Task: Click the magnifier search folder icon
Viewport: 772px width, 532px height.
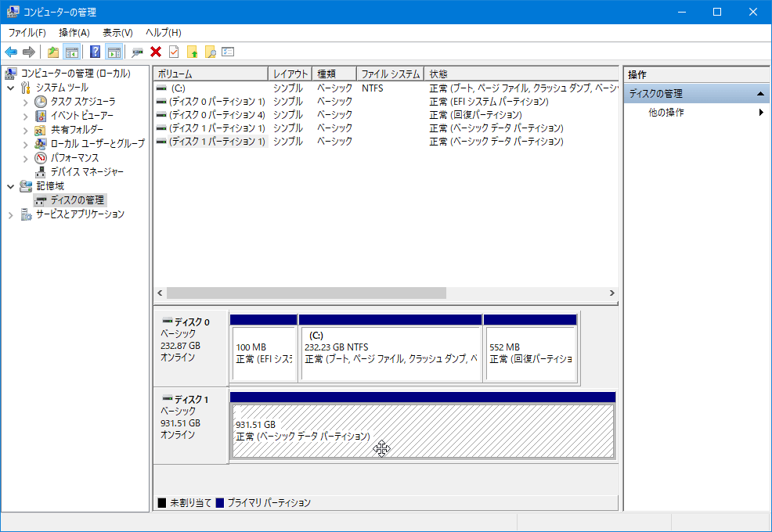Action: pos(210,52)
